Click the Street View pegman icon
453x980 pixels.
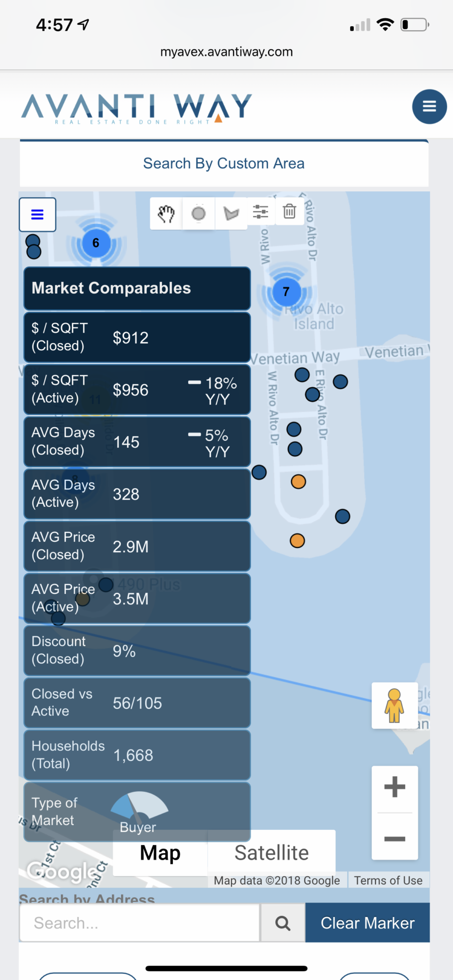click(394, 705)
